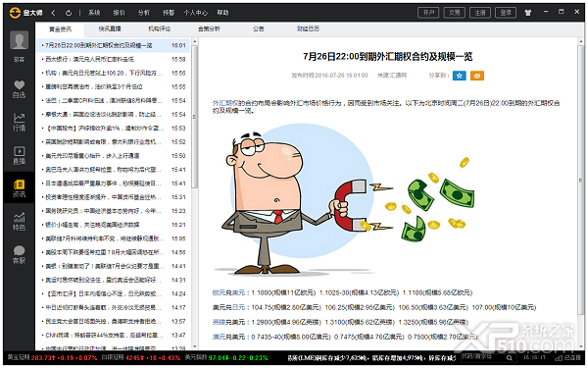Image resolution: width=588 pixels, height=368 pixels.
Task: Click the refresh icon in top bar
Action: click(x=69, y=13)
